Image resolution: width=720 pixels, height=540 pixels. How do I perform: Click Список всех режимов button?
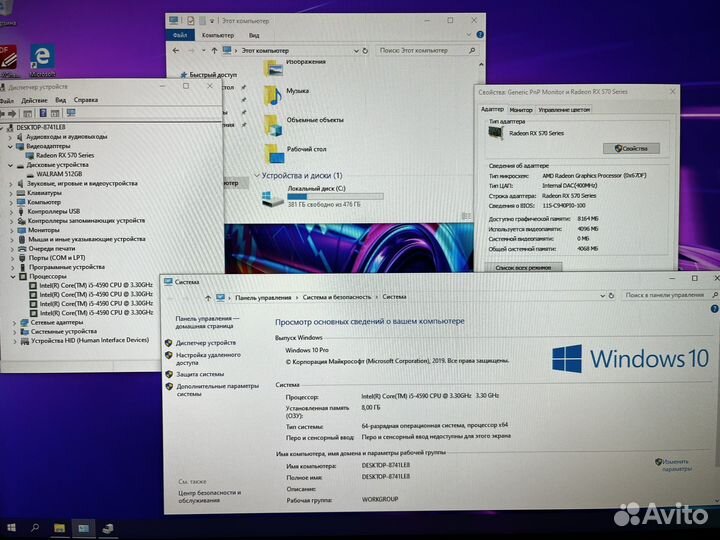pyautogui.click(x=523, y=267)
